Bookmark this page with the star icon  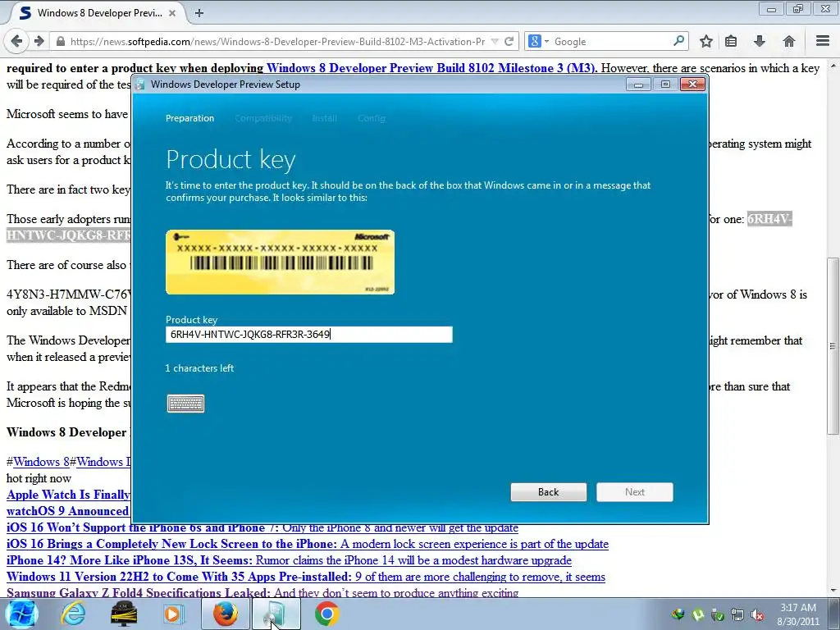[x=706, y=41]
